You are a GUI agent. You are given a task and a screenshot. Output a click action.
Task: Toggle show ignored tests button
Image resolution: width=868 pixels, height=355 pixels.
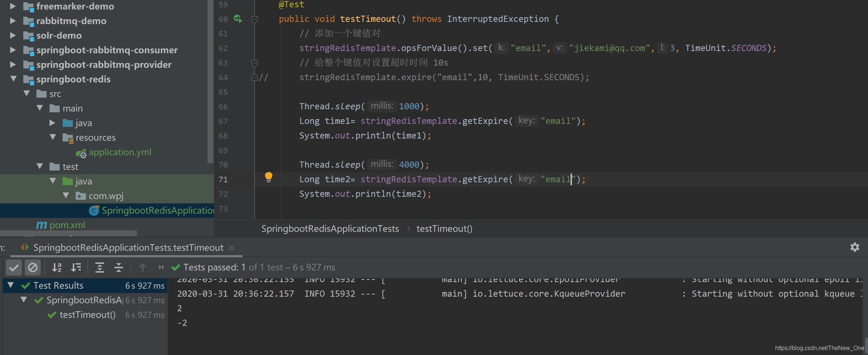pos(33,268)
